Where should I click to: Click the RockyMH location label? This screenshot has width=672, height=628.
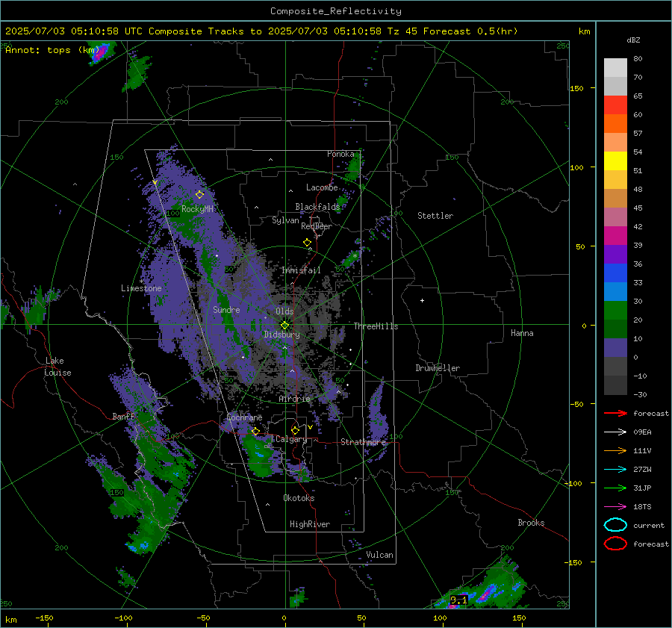(x=197, y=209)
